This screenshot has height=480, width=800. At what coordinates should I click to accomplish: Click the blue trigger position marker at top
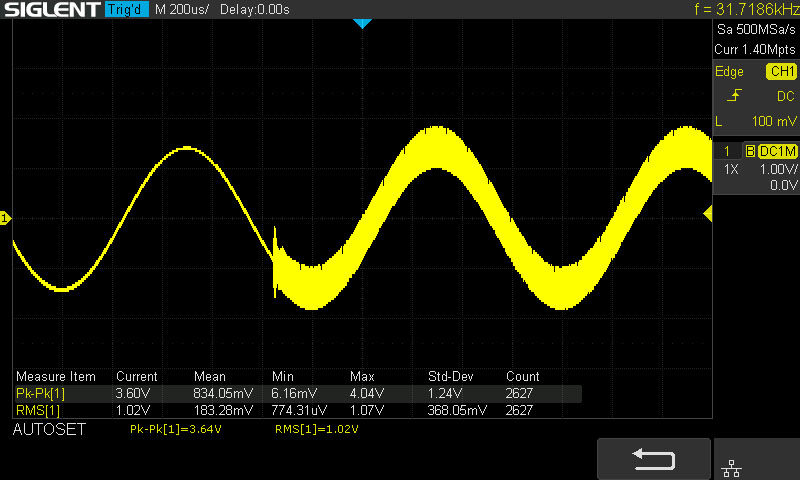[x=362, y=23]
